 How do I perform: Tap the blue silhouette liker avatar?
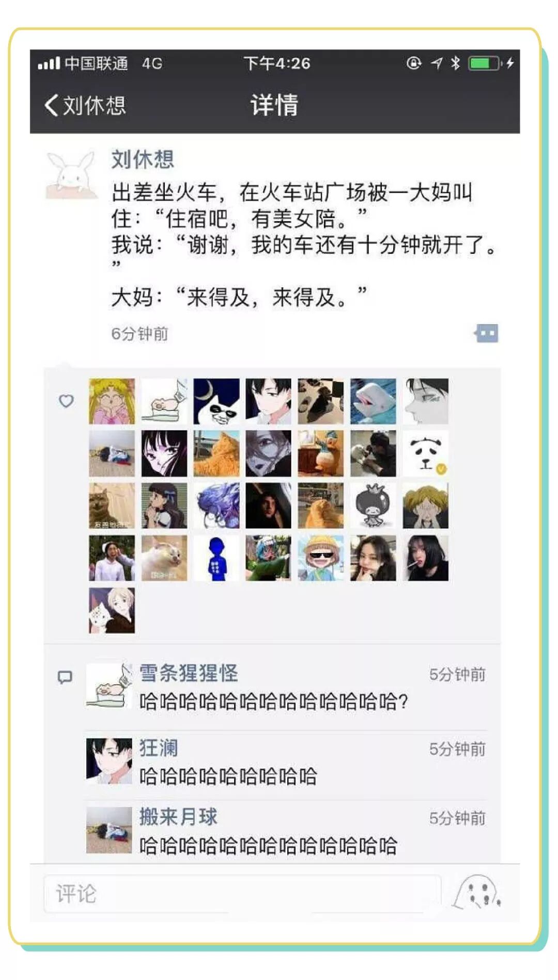pyautogui.click(x=216, y=558)
